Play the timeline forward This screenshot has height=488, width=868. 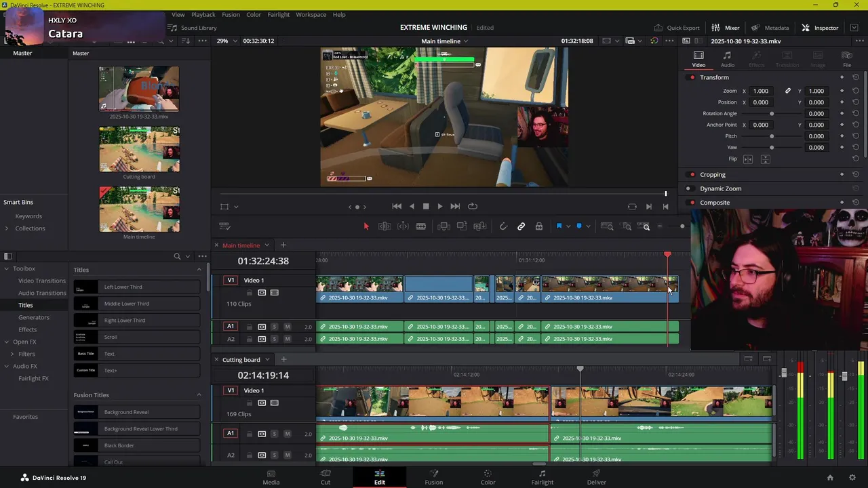(440, 206)
